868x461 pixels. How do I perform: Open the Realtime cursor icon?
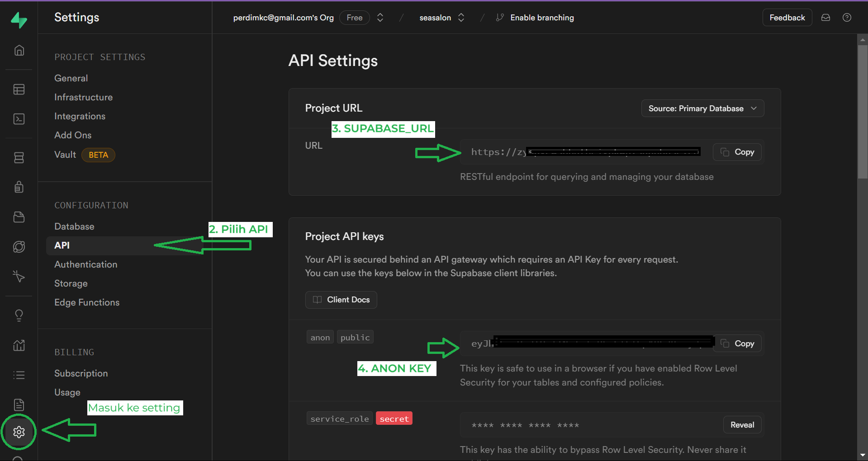(x=19, y=276)
